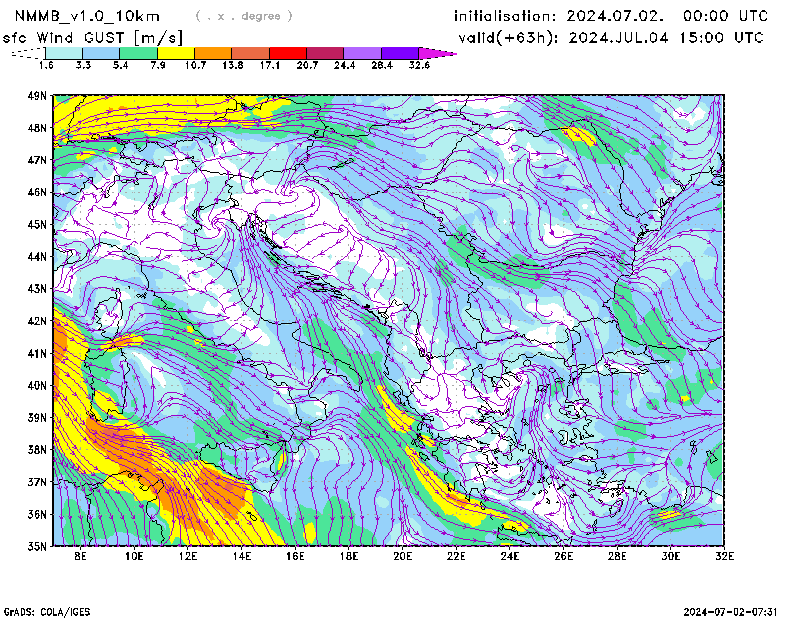Image resolution: width=800 pixels, height=618 pixels.
Task: Click the 32.6 value on the colorbar
Action: 419,65
